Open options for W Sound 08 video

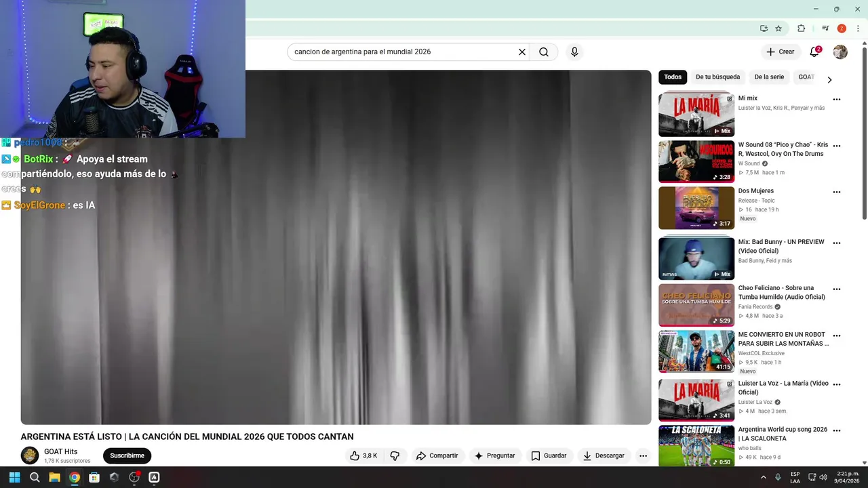tap(837, 146)
